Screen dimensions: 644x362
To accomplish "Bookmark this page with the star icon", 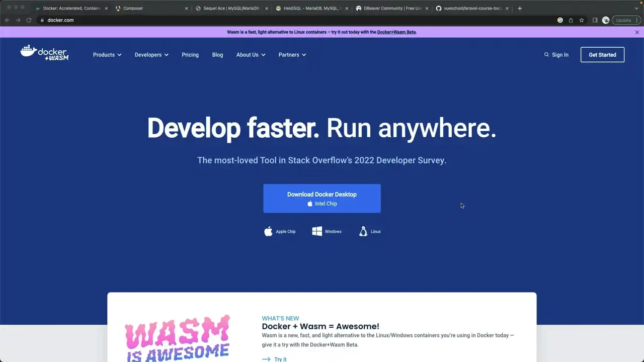I will [x=582, y=20].
